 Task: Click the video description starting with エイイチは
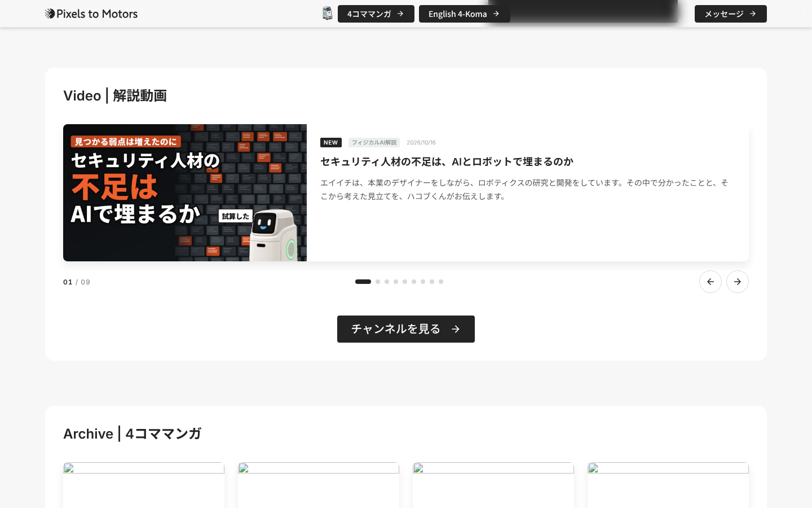click(x=524, y=189)
